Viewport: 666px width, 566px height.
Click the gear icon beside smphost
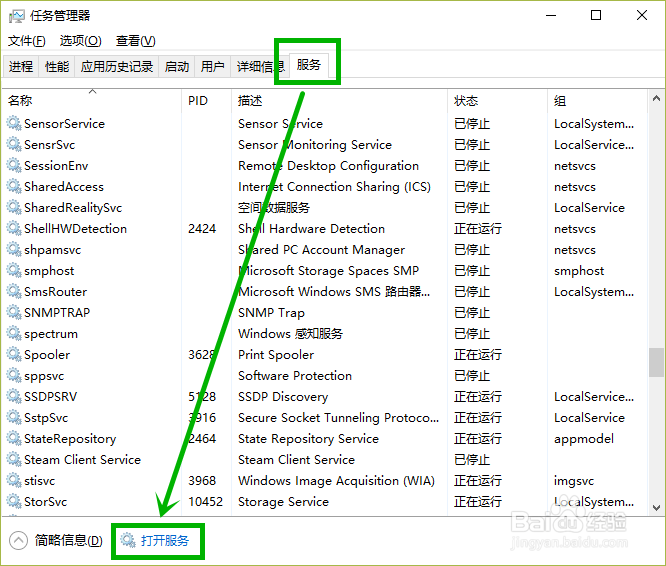point(14,271)
